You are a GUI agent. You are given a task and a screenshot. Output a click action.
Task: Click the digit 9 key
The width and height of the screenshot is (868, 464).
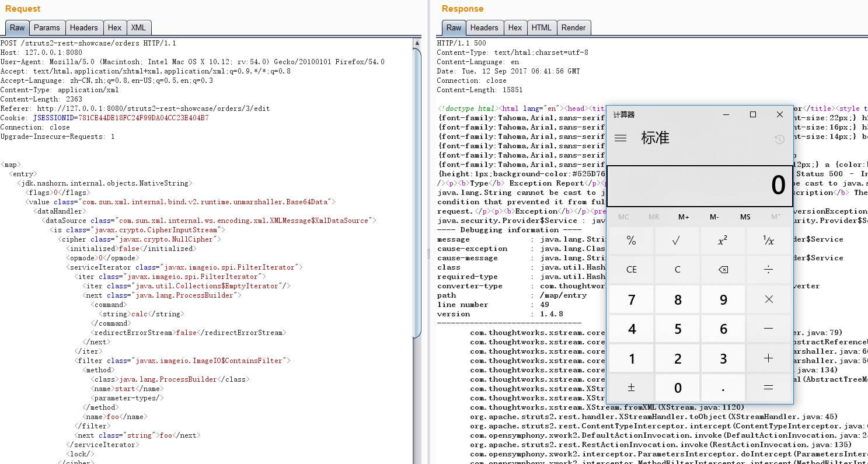click(723, 299)
